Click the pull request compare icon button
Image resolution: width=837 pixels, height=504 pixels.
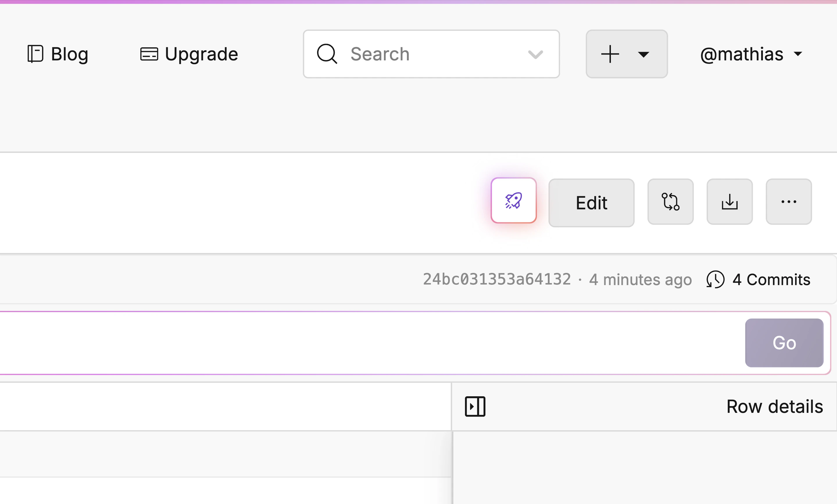(670, 202)
